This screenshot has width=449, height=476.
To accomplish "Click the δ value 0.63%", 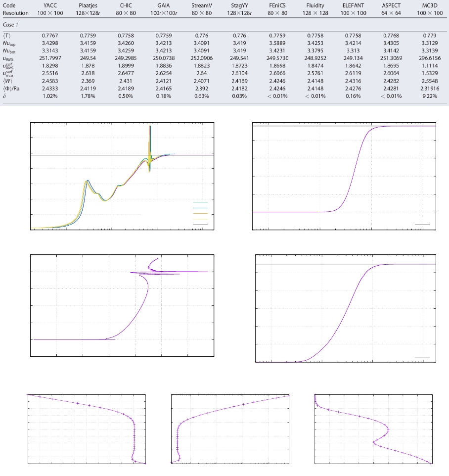I will pos(201,96).
